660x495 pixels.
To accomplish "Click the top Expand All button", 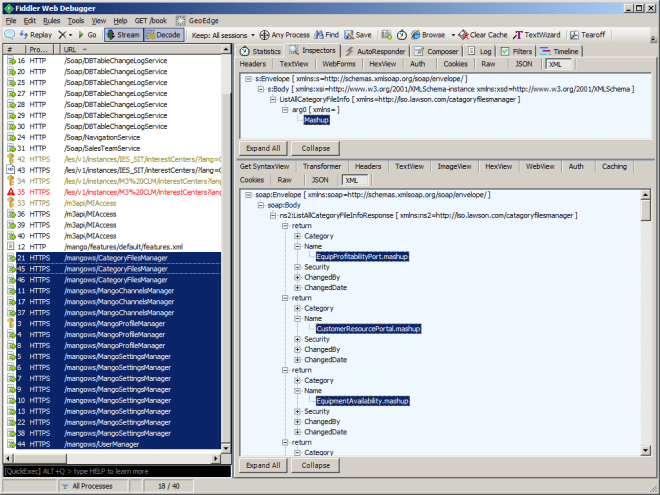I will pos(263,148).
